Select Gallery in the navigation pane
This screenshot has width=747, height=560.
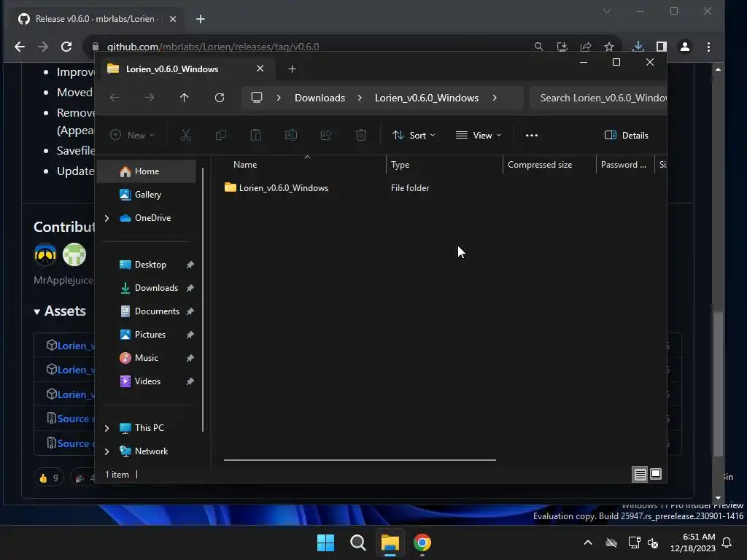(147, 195)
